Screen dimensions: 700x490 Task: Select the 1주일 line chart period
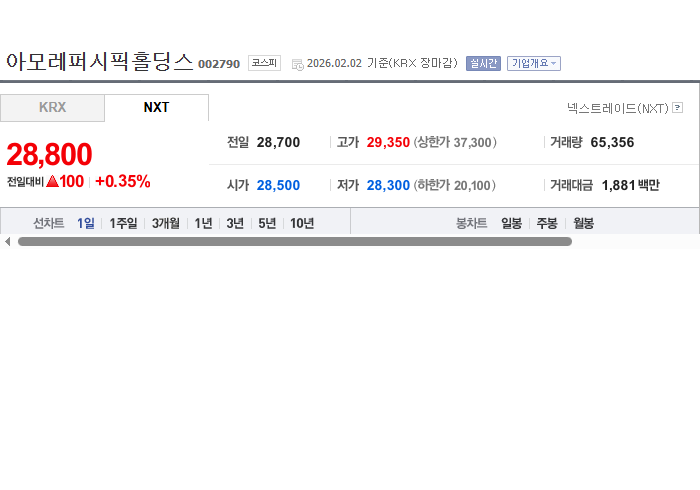[123, 223]
